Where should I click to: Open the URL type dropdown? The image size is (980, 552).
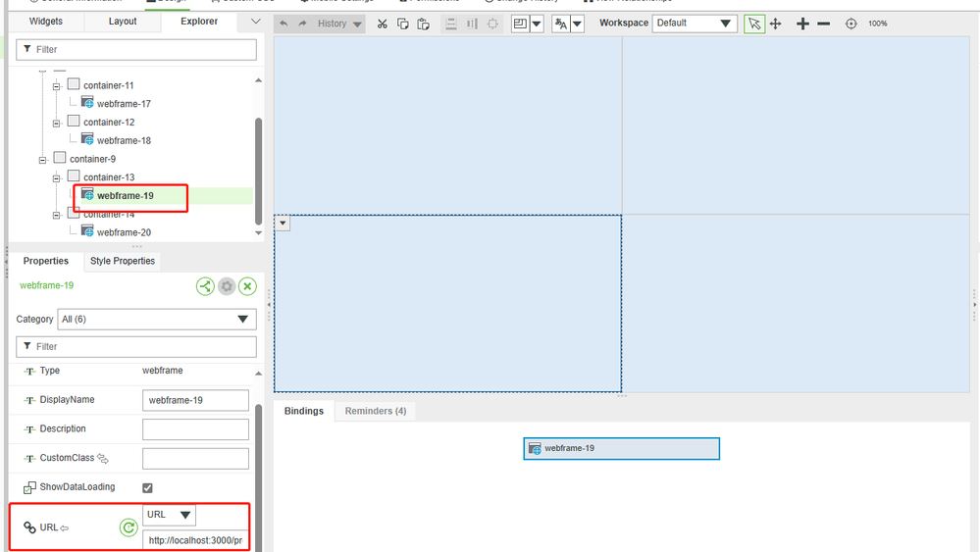(x=169, y=515)
